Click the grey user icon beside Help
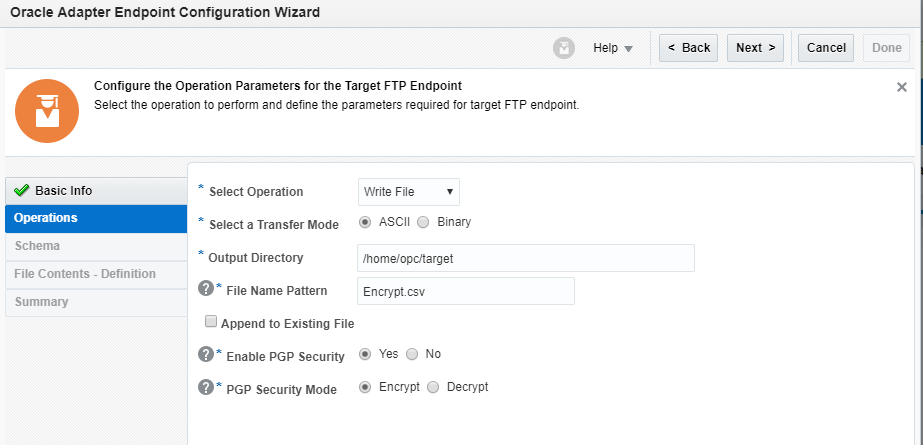This screenshot has width=923, height=445. click(x=564, y=48)
